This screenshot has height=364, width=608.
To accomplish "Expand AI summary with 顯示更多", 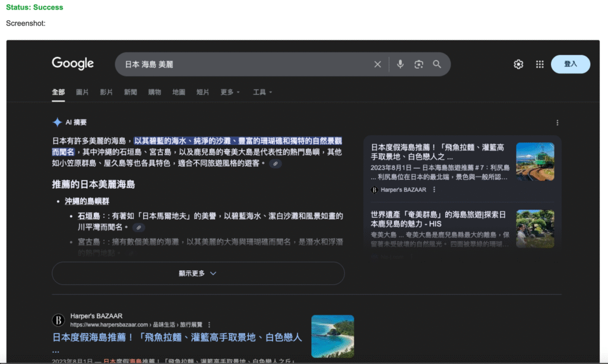I will pos(198,273).
